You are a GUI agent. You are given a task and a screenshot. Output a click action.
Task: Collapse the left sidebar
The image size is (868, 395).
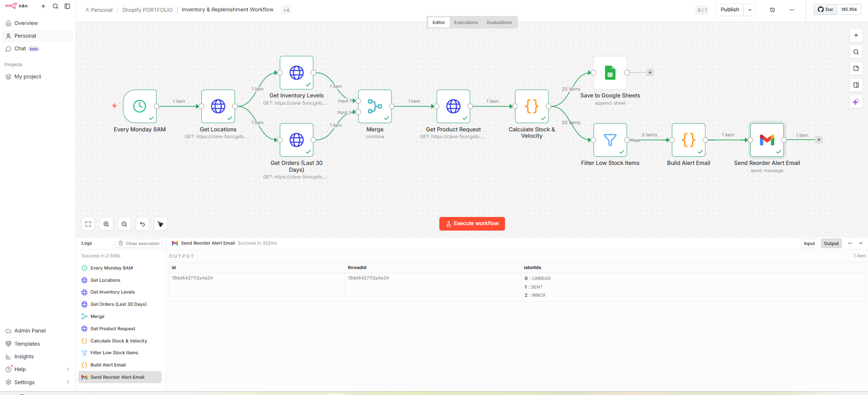[x=67, y=6]
